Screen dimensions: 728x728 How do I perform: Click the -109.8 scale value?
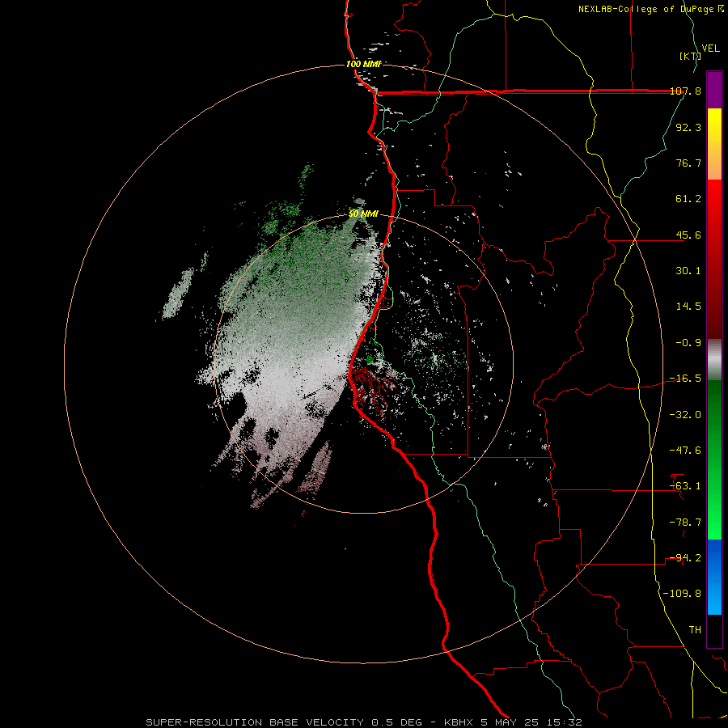tap(682, 594)
